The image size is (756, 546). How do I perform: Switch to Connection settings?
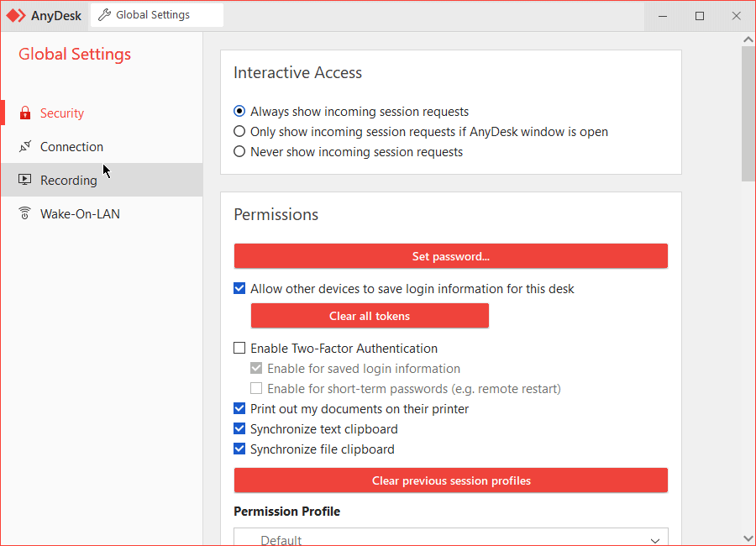102,147
